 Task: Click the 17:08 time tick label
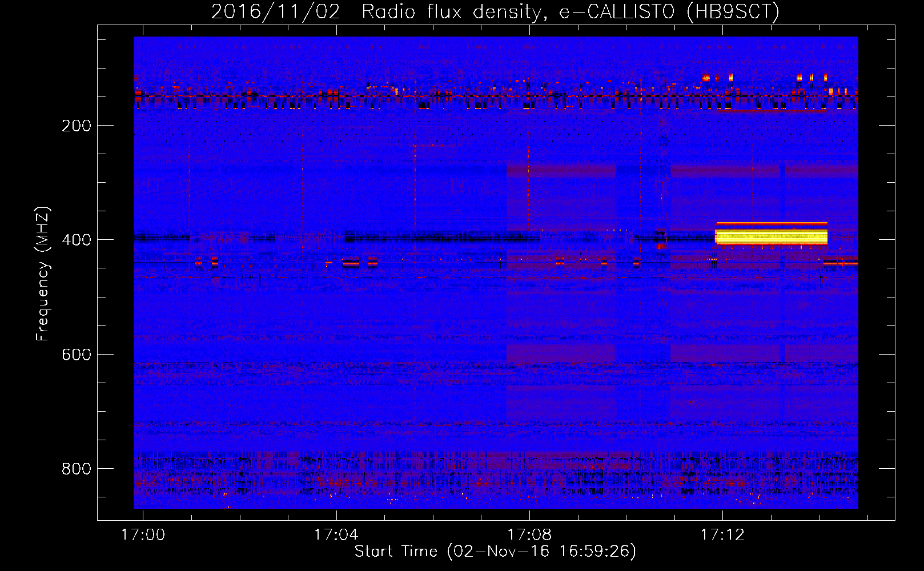click(529, 534)
